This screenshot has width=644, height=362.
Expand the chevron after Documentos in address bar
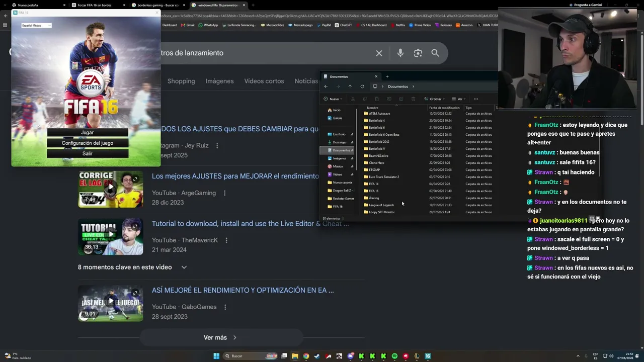pos(414,86)
